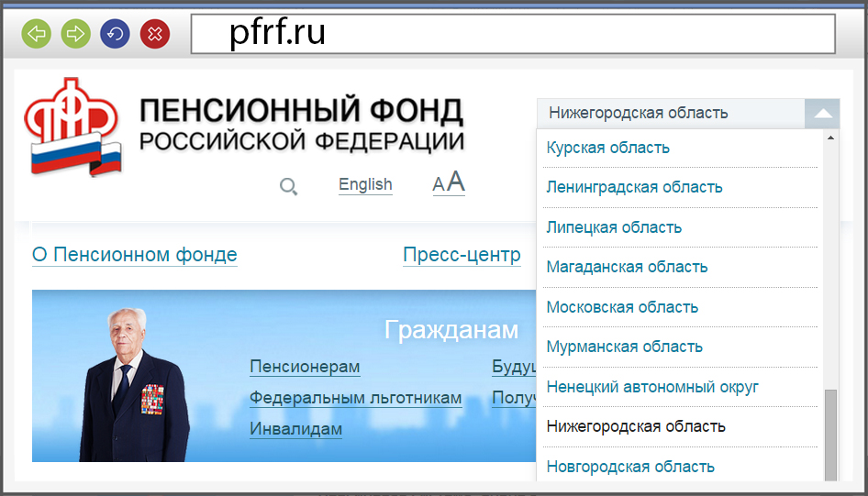This screenshot has height=496, width=868.
Task: Click the green forward arrow button
Action: coord(76,34)
